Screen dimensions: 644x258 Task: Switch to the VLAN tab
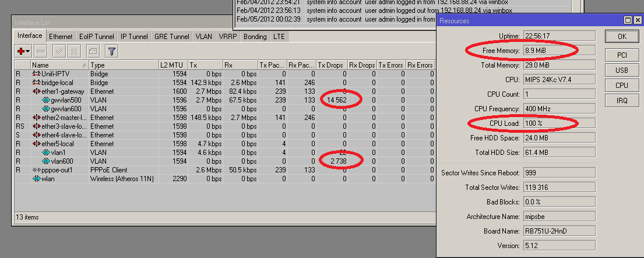[x=204, y=37]
